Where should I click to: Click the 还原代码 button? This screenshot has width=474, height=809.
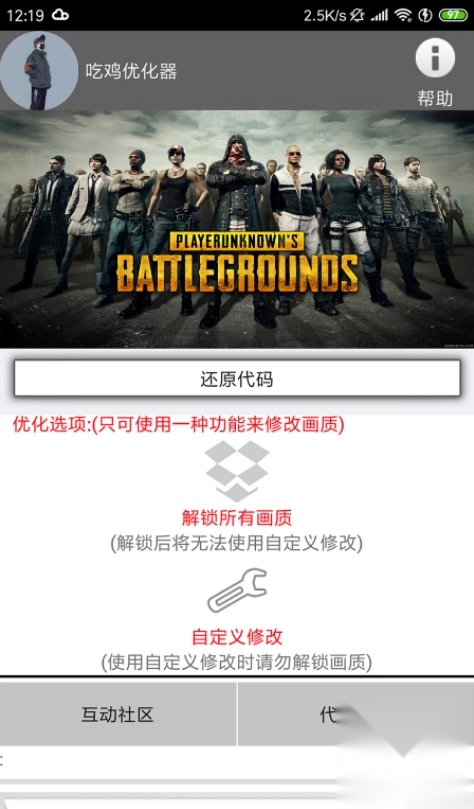point(237,378)
